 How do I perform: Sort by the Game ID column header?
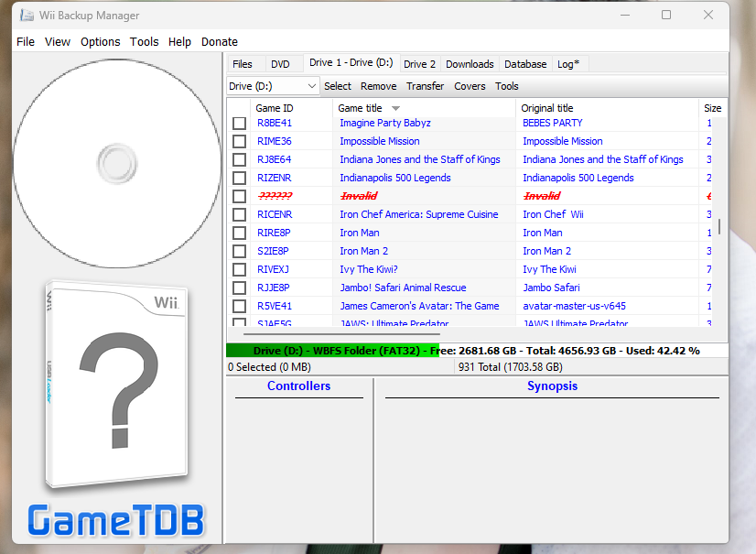(291, 108)
